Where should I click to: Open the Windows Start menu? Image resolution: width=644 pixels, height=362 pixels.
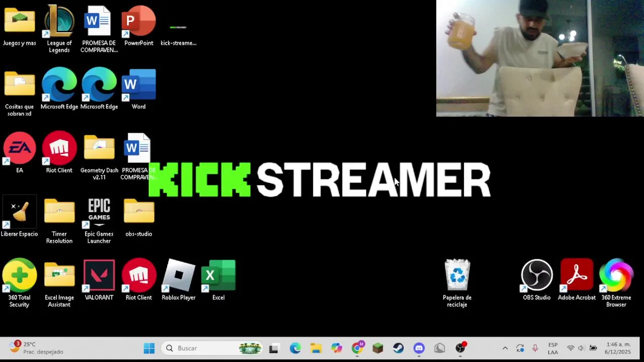[149, 348]
